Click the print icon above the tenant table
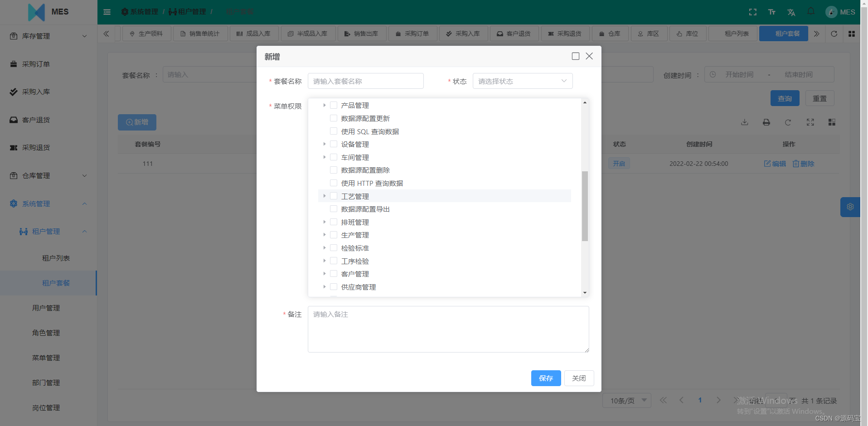The width and height of the screenshot is (868, 426). point(766,122)
